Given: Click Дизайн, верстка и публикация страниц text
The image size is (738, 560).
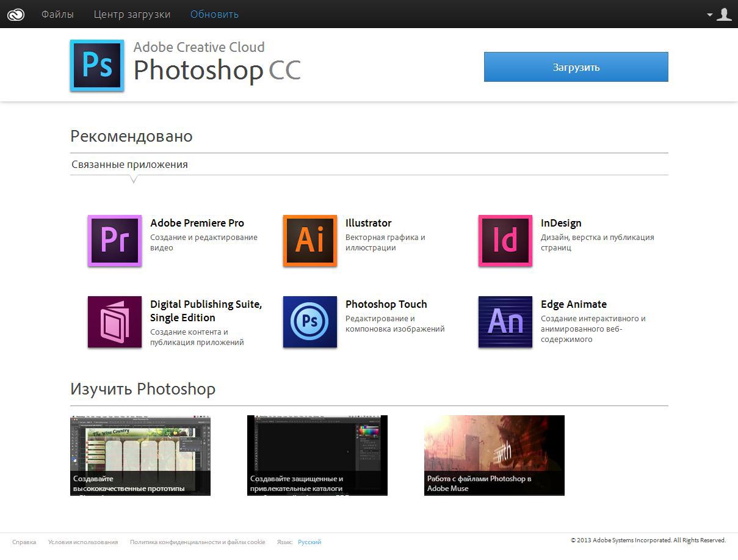Looking at the screenshot, I should click(x=598, y=242).
